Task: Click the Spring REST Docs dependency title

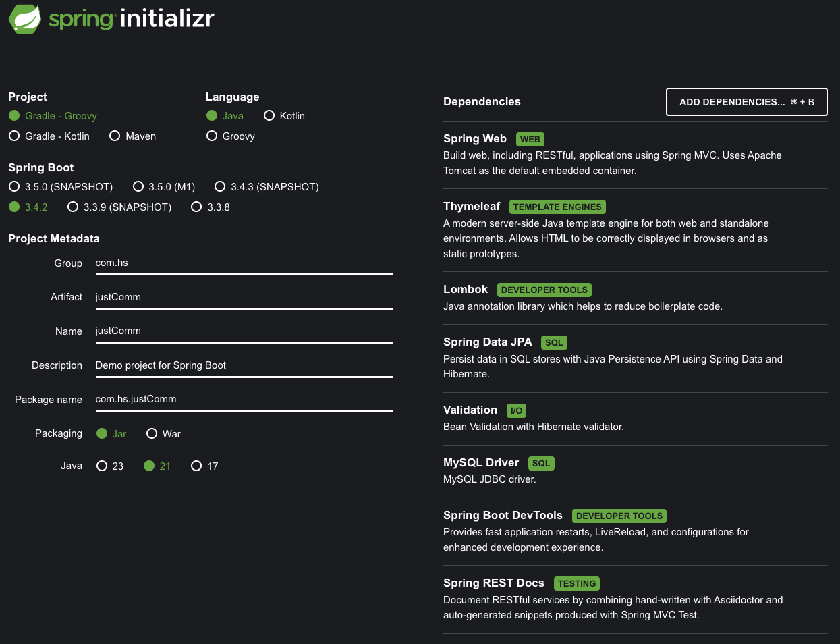Action: (494, 583)
